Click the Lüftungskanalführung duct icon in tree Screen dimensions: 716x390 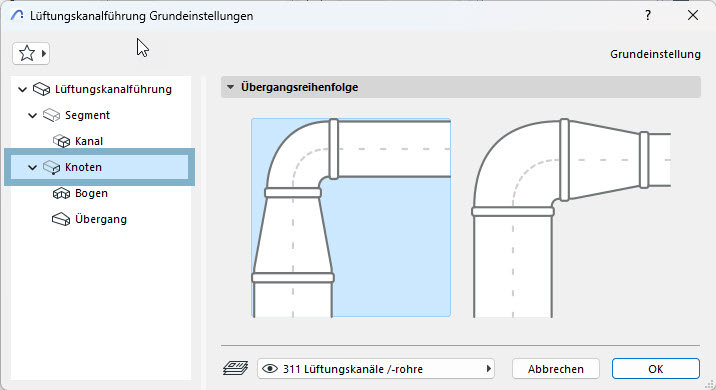point(41,89)
